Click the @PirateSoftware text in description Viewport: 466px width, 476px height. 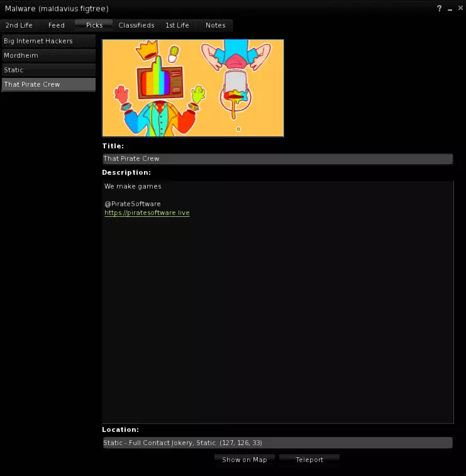(132, 204)
